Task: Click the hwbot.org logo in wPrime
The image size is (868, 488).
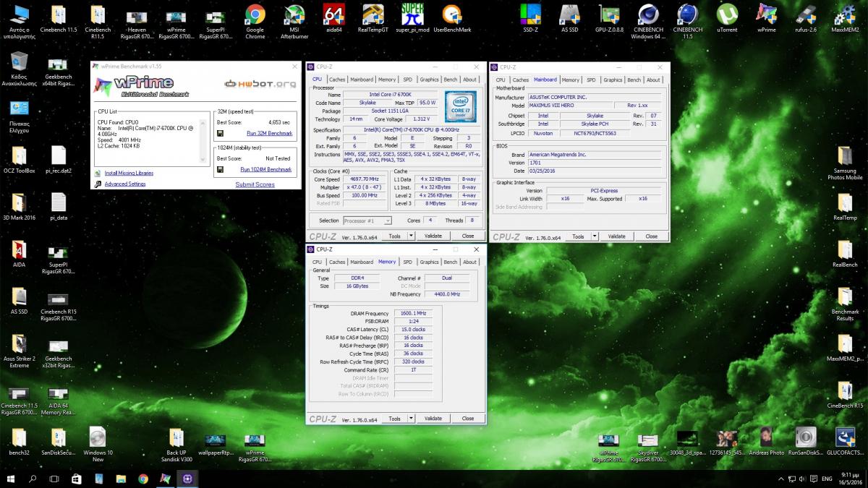Action: 260,84
